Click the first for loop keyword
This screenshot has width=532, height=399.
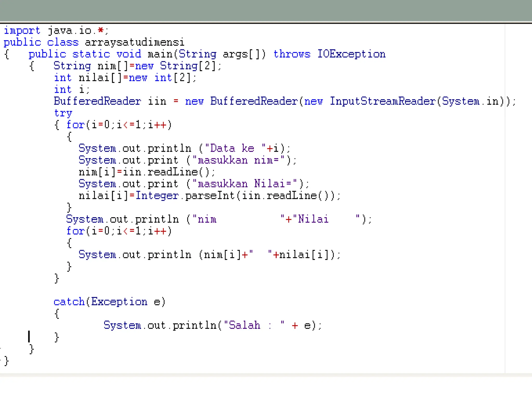(75, 125)
